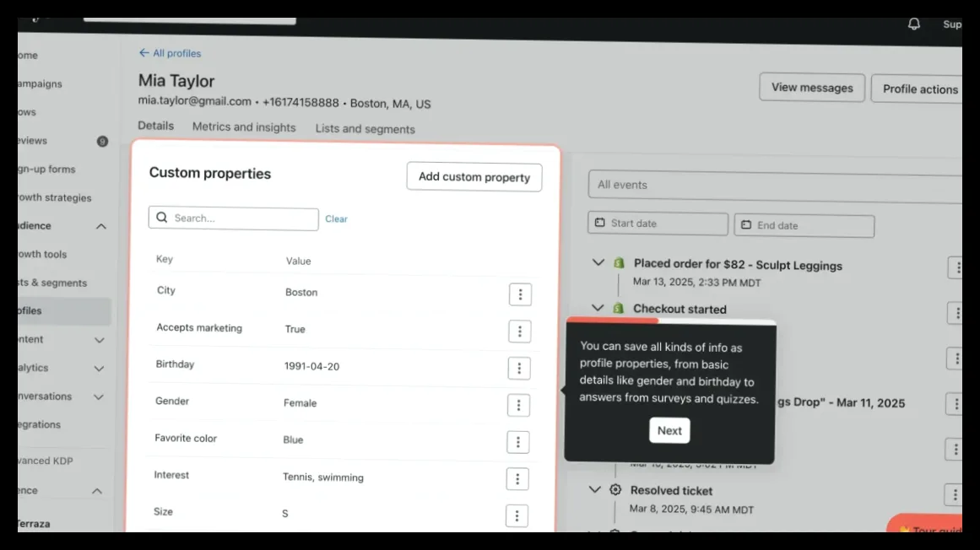
Task: Go to Campaigns in the sidebar
Action: pyautogui.click(x=40, y=84)
